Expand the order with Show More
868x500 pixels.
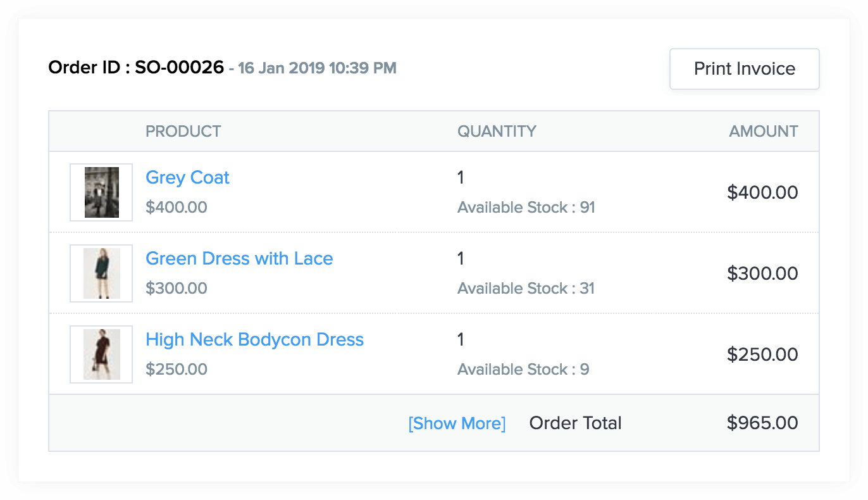457,423
